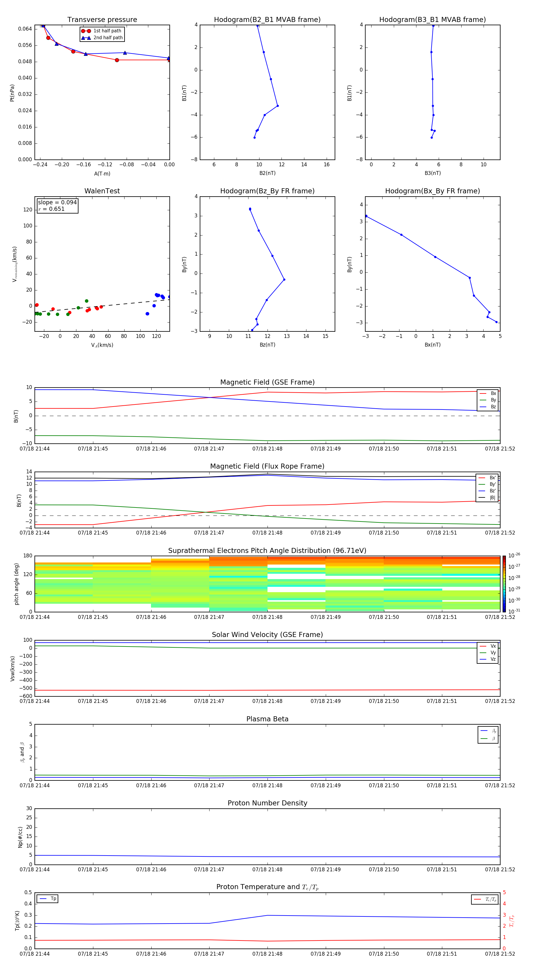Select the "slope = 0.094" annotation
535x980 pixels.
[57, 203]
